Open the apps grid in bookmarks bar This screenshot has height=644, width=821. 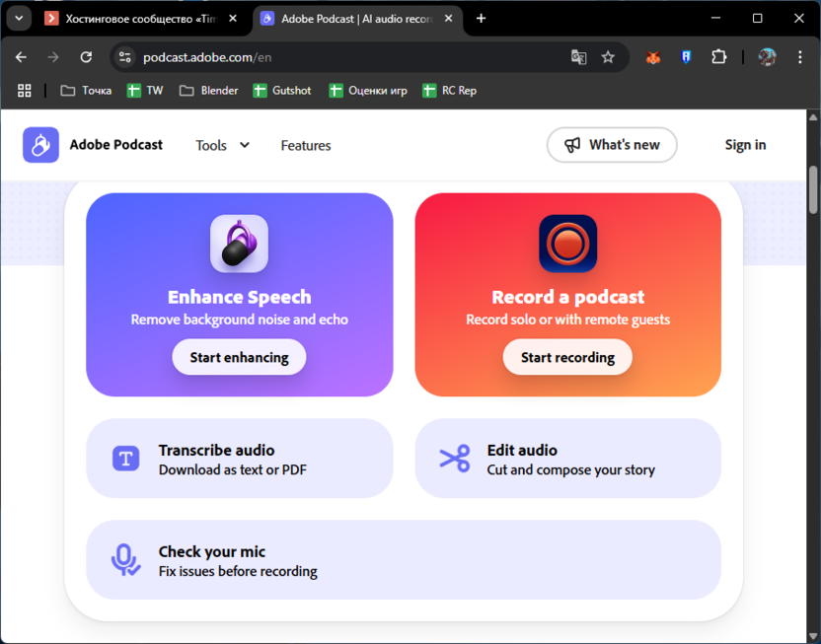click(24, 91)
